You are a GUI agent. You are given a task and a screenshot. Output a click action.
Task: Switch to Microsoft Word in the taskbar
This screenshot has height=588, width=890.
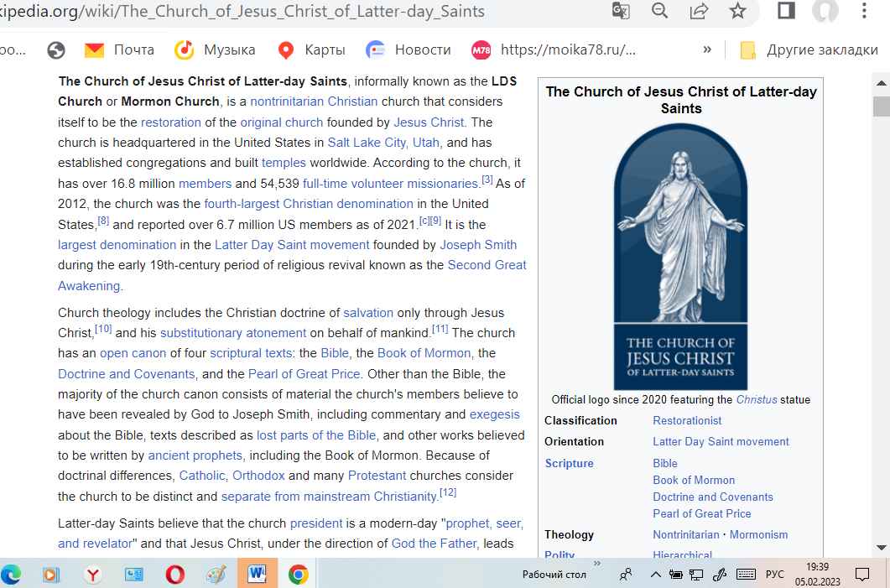coord(258,574)
